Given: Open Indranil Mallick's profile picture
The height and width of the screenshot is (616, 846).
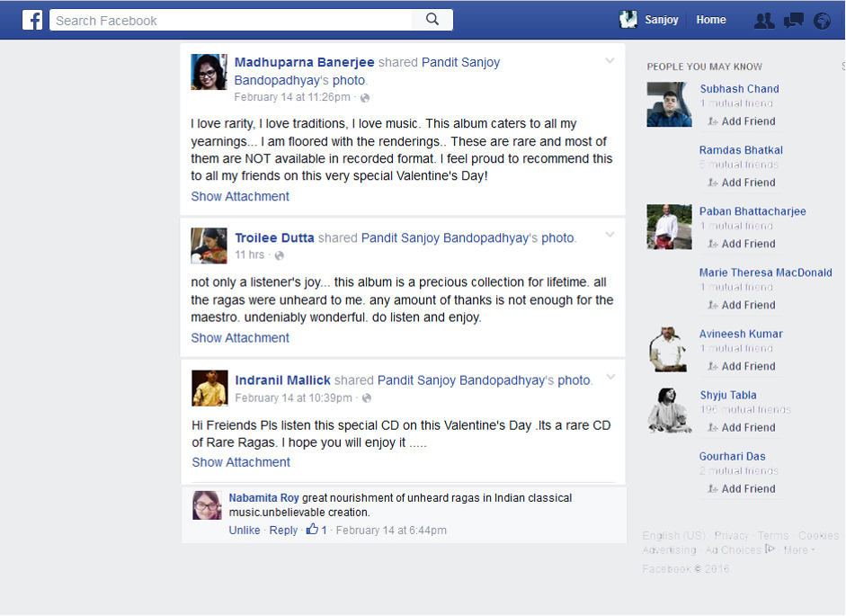Looking at the screenshot, I should point(209,388).
